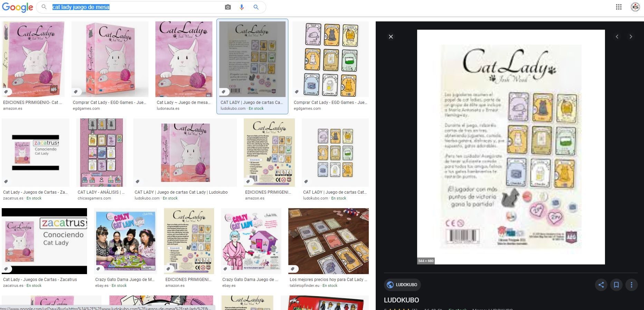
Task: Click product tag icon on tabletopfinder thumbnail
Action: pyautogui.click(x=293, y=269)
